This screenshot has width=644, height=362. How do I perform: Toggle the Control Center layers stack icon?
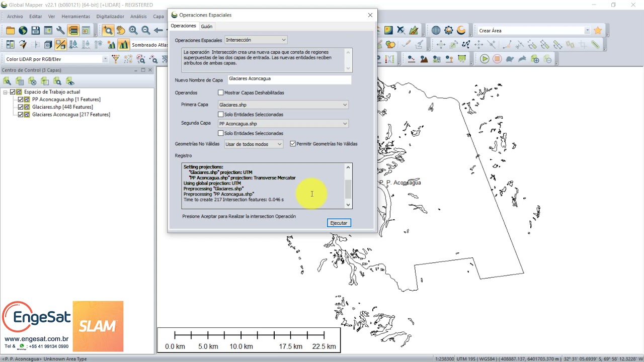pyautogui.click(x=73, y=31)
